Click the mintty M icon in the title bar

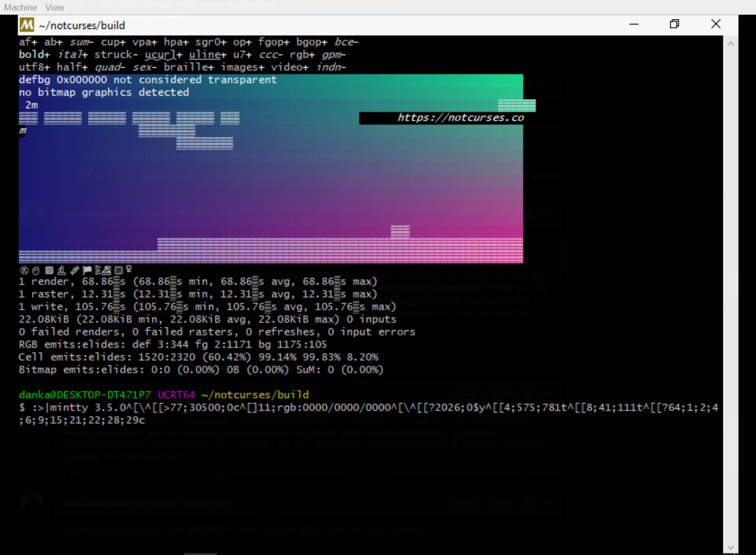25,25
